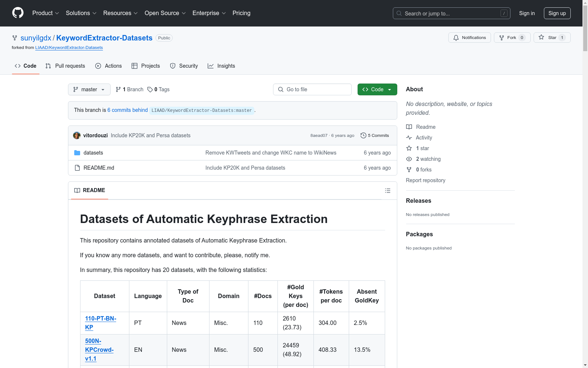Open the 500N-KPCrowd-v1.1 dataset link
Image resolution: width=588 pixels, height=368 pixels.
click(x=99, y=350)
